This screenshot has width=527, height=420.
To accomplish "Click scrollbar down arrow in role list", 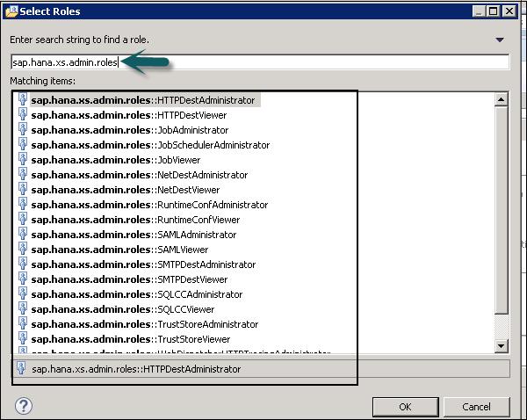I will click(502, 345).
